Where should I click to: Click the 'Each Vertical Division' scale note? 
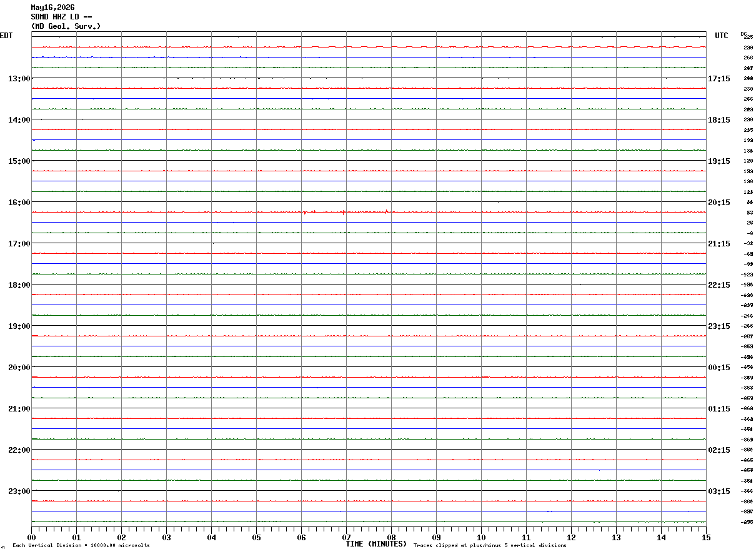81,545
